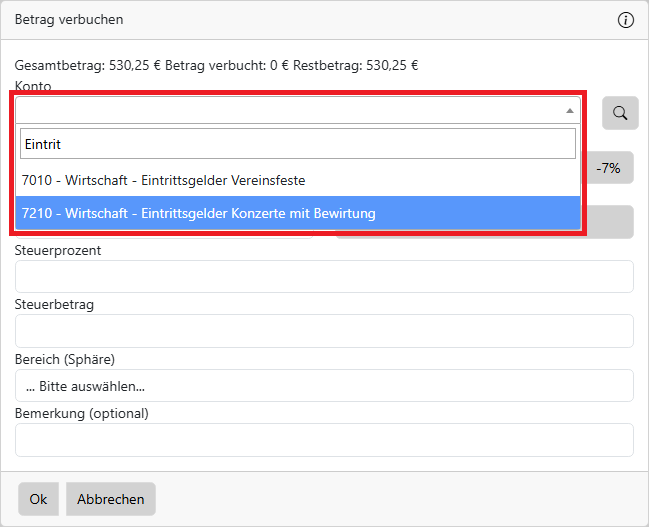
Task: Focus the Bemerkung (optional) text field
Action: point(324,440)
